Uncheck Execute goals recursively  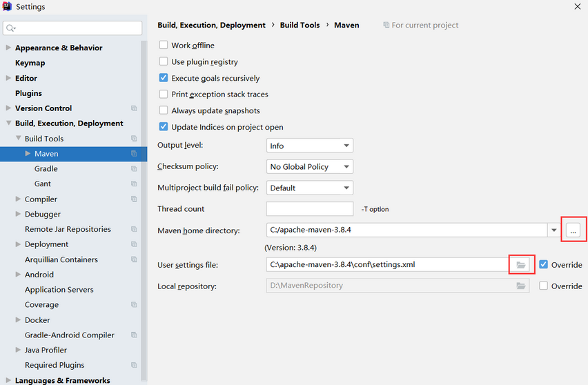click(x=163, y=77)
